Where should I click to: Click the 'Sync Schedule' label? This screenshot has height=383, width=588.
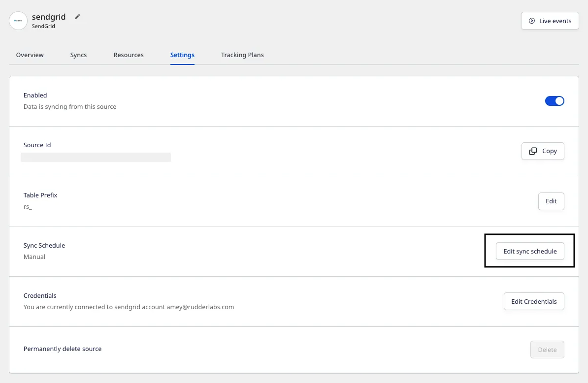point(44,245)
